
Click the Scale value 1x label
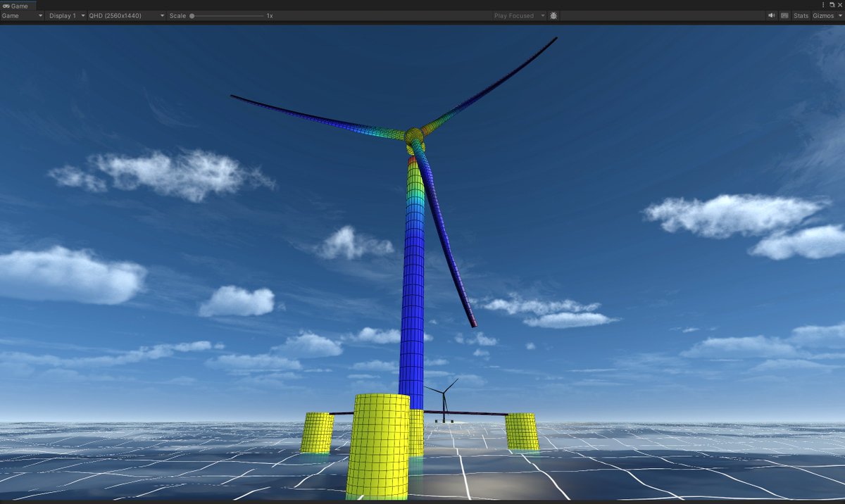269,15
